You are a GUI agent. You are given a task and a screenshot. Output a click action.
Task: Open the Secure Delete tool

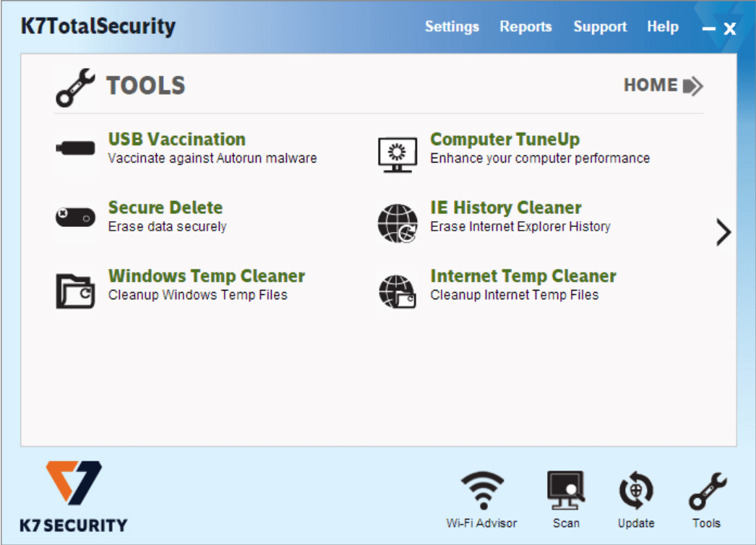pyautogui.click(x=165, y=208)
